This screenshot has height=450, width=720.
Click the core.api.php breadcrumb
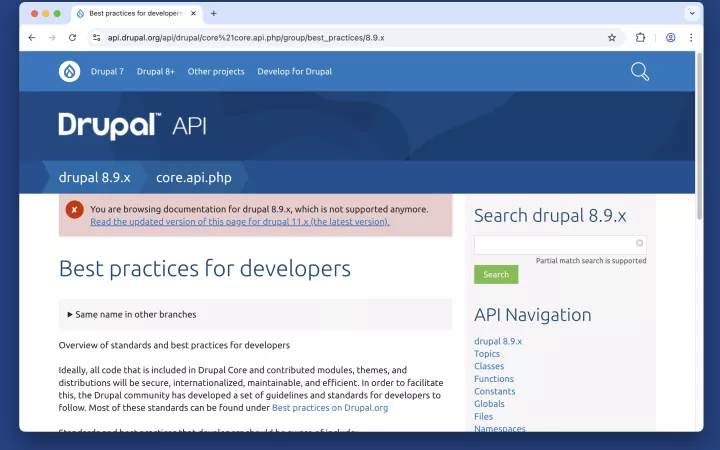coord(194,178)
